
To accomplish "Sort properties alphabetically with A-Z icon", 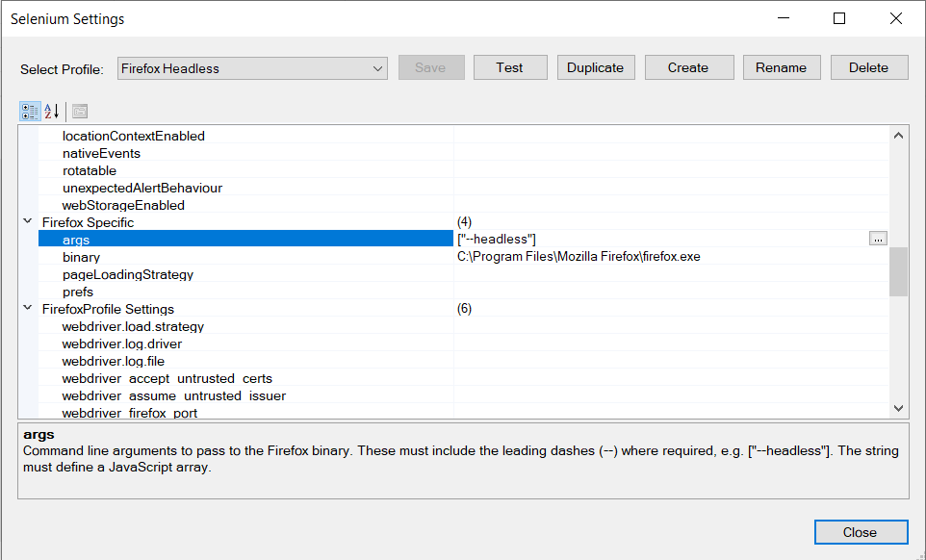I will tap(50, 111).
